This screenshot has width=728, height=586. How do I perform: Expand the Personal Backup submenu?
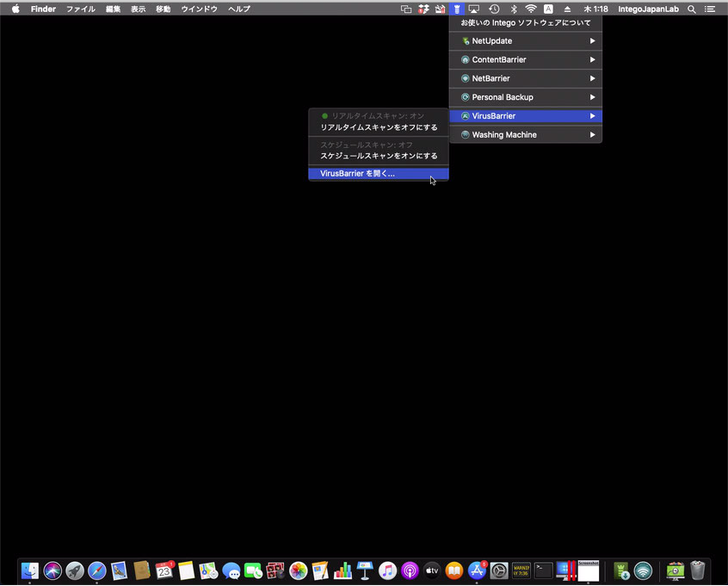[x=526, y=97]
